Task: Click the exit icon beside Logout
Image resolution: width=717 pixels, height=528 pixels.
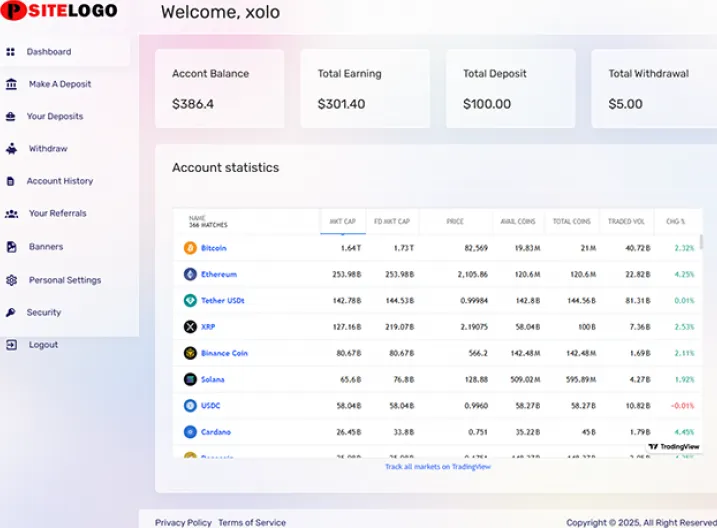Action: point(11,345)
